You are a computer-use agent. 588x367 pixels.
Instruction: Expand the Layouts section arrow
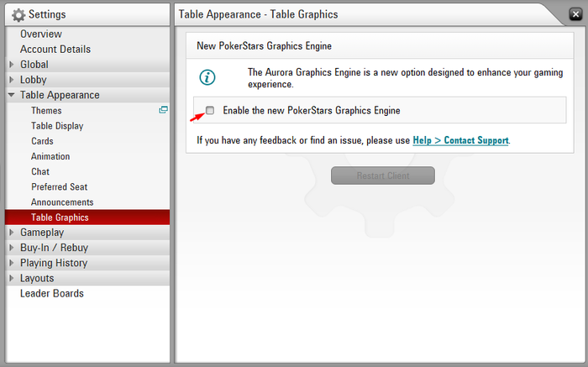[12, 278]
